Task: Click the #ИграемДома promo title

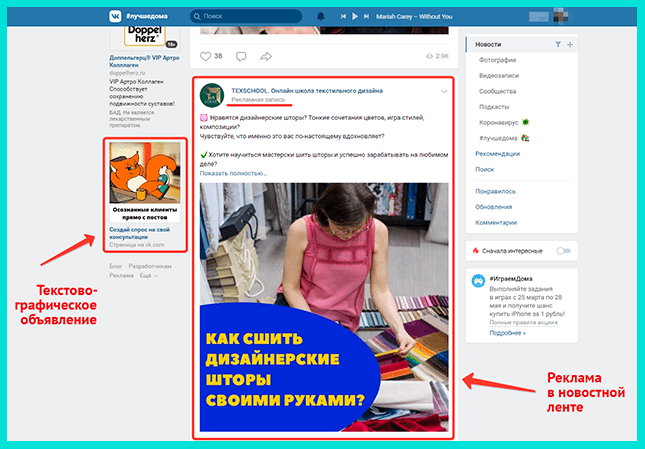Action: point(510,279)
